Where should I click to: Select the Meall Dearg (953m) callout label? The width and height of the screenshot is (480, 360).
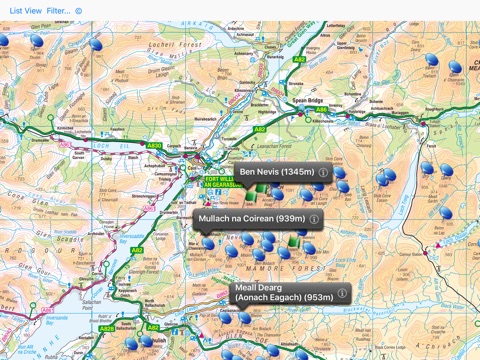tap(284, 293)
